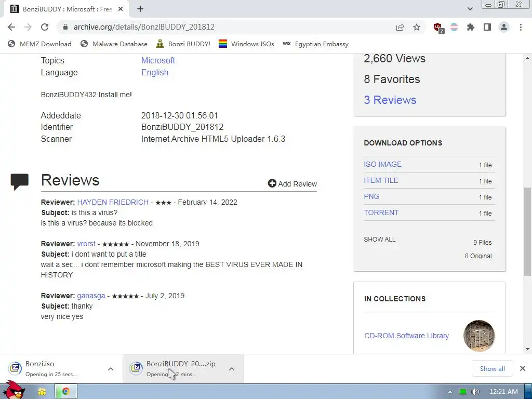Expand options for BonziBUDDY zip download
532x399 pixels.
tap(232, 369)
